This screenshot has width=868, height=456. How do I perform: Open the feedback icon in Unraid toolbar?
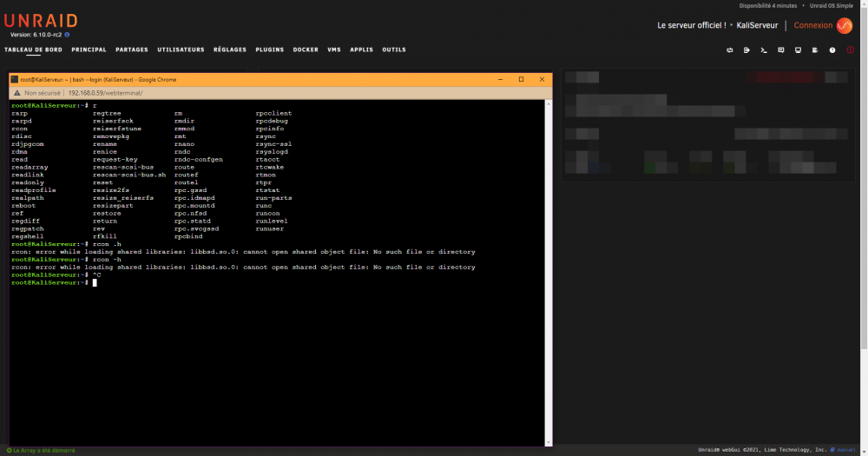click(781, 50)
